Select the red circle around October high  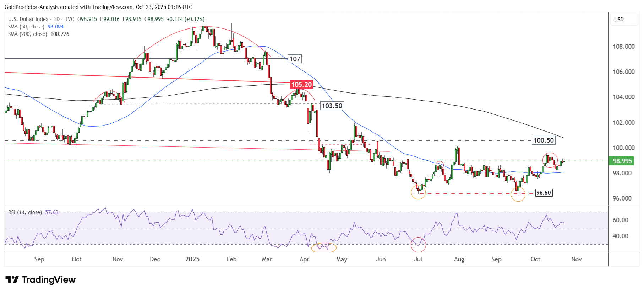(x=550, y=160)
